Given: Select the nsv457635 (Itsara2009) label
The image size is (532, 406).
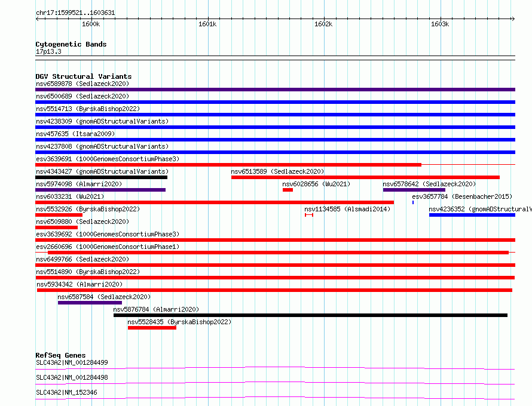Looking at the screenshot, I should coord(75,134).
